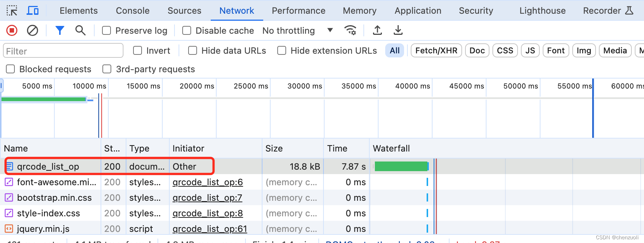Enable the Preserve log checkbox

pos(106,30)
